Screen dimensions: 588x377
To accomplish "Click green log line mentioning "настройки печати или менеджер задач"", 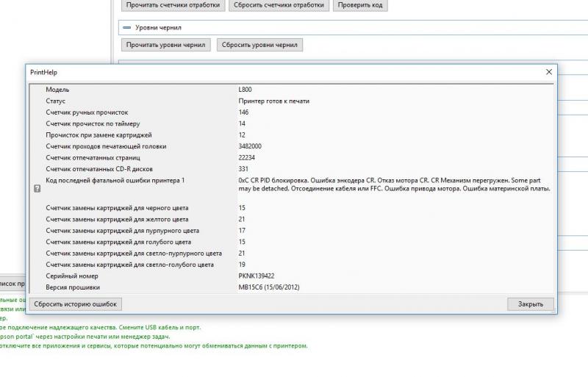I will pyautogui.click(x=85, y=337).
